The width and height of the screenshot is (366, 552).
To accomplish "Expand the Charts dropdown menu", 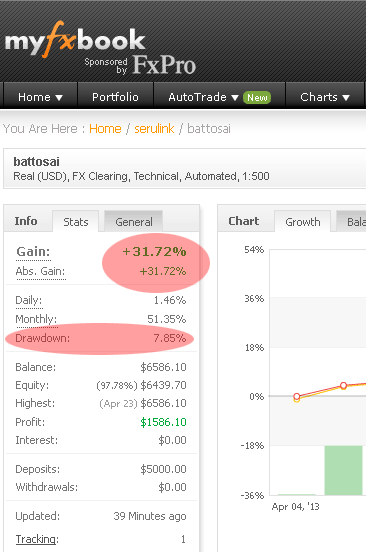I will tap(324, 97).
